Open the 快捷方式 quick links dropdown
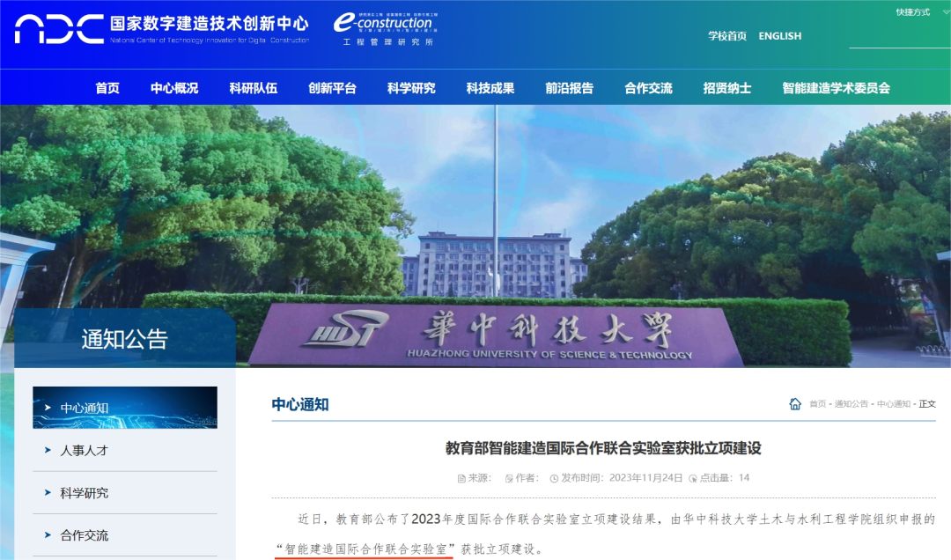Image resolution: width=951 pixels, height=560 pixels. 912,12
